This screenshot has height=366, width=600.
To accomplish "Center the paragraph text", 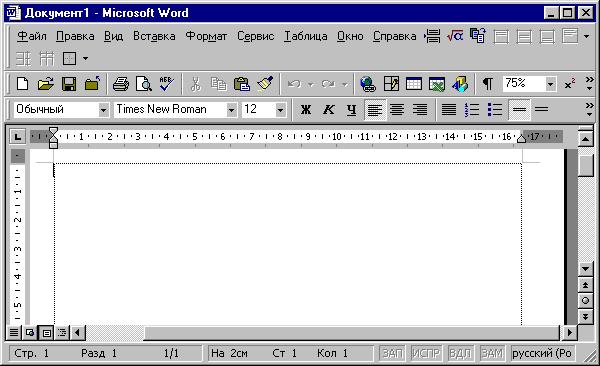I will pyautogui.click(x=397, y=110).
